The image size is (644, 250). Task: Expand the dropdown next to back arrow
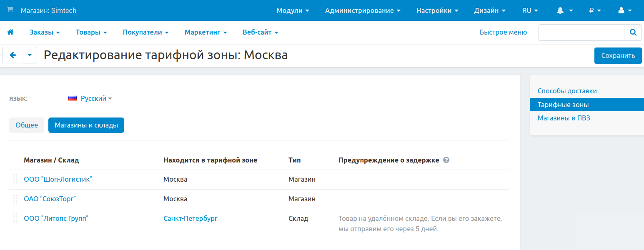30,55
